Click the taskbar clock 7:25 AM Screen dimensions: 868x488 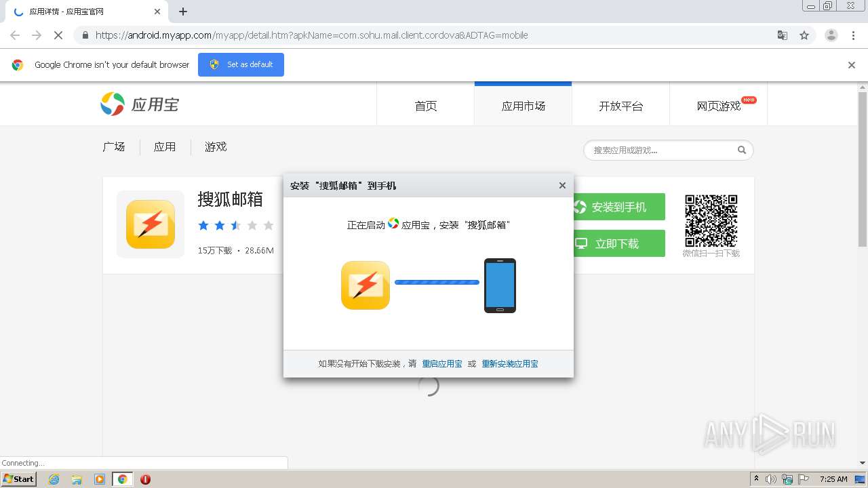tap(833, 479)
